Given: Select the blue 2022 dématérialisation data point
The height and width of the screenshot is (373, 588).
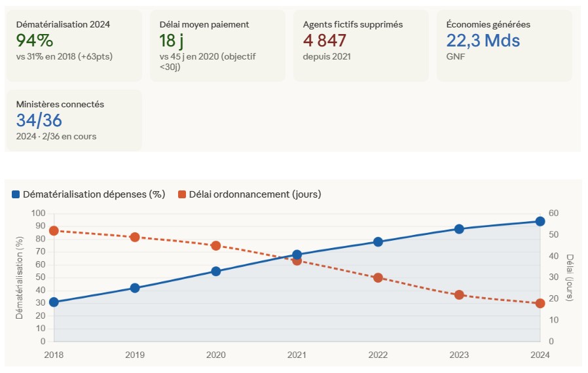Looking at the screenshot, I should (x=378, y=241).
